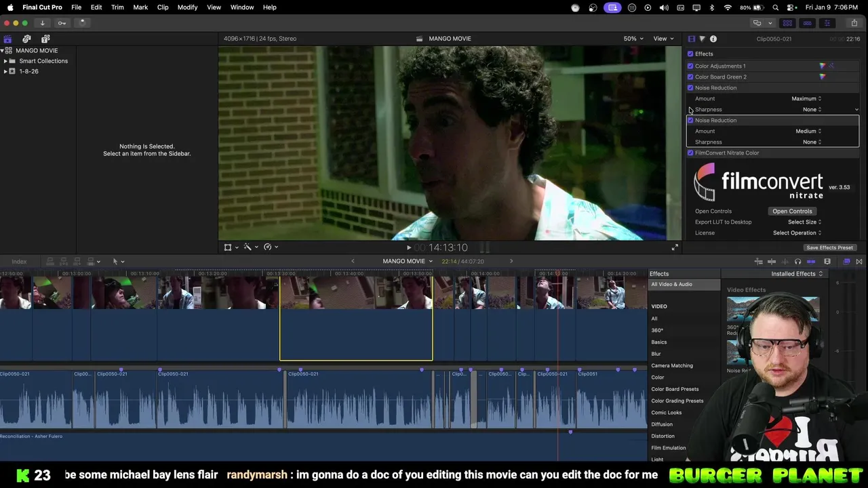868x488 pixels.
Task: Disable the first Noise Reduction effect
Action: pyautogui.click(x=690, y=87)
